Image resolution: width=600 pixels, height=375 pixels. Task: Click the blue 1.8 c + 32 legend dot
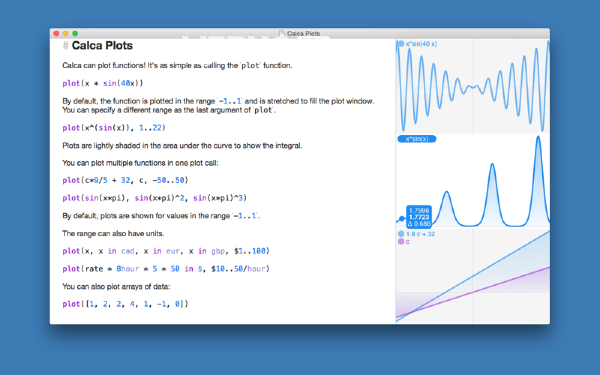coord(401,234)
